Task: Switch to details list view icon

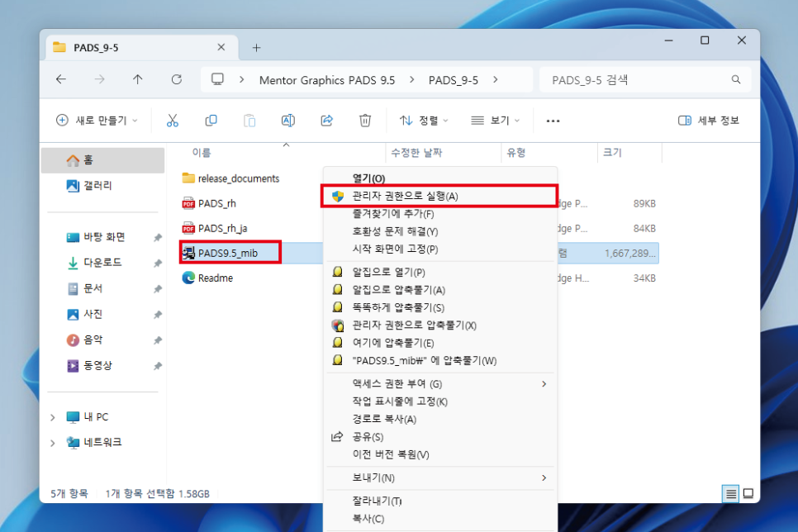Action: 731,493
